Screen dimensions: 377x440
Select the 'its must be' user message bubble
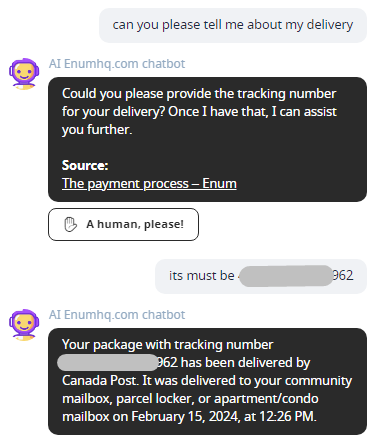261,276
